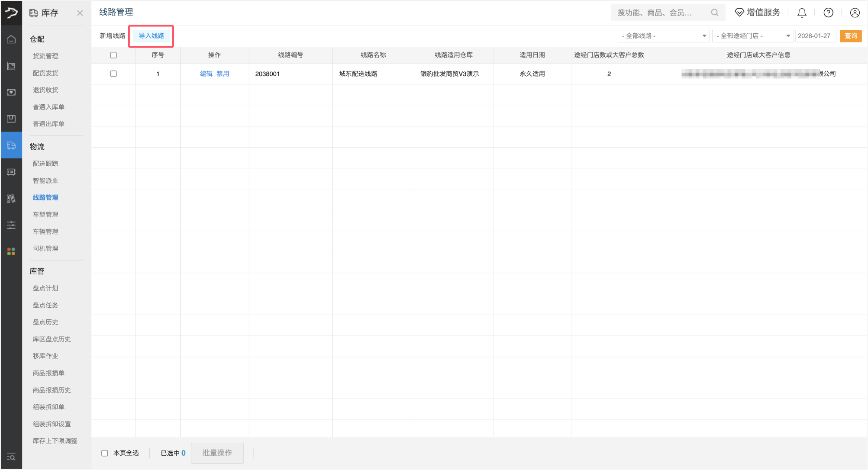
Task: Toggle the header select-all checkbox
Action: click(x=113, y=55)
